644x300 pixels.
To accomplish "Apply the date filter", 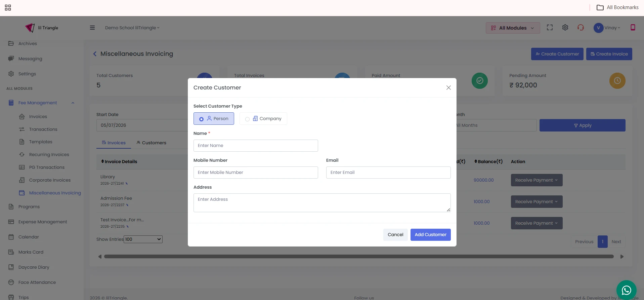I will tap(582, 125).
